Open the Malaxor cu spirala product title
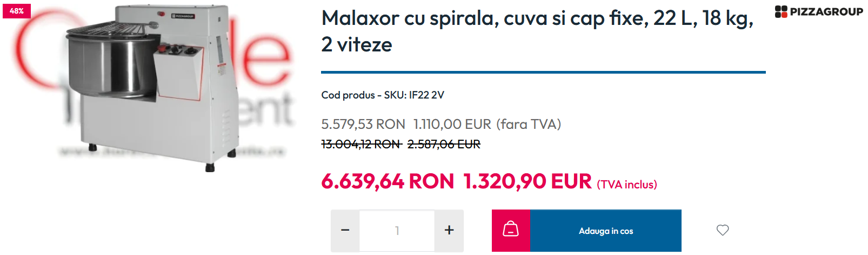This screenshot has height=255, width=868. (537, 31)
